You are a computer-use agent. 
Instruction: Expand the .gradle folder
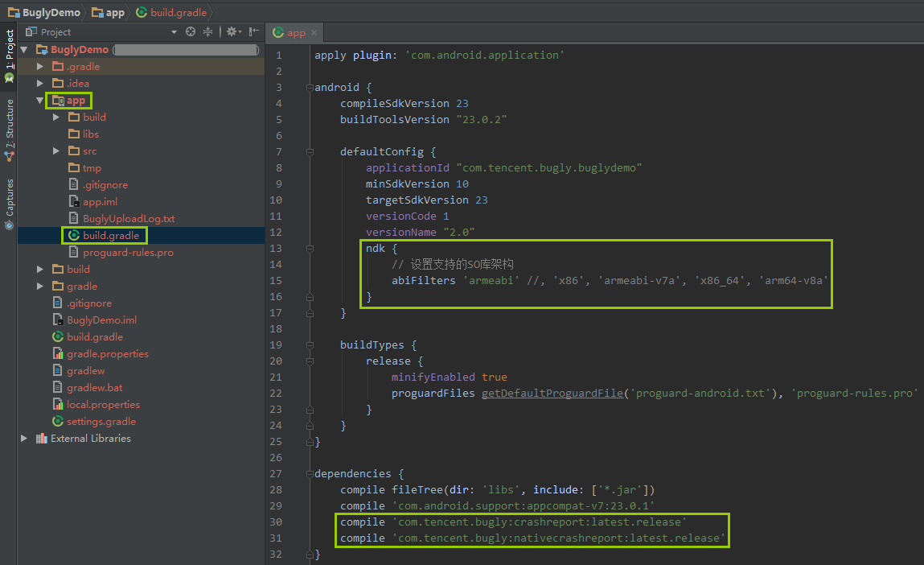(x=40, y=67)
